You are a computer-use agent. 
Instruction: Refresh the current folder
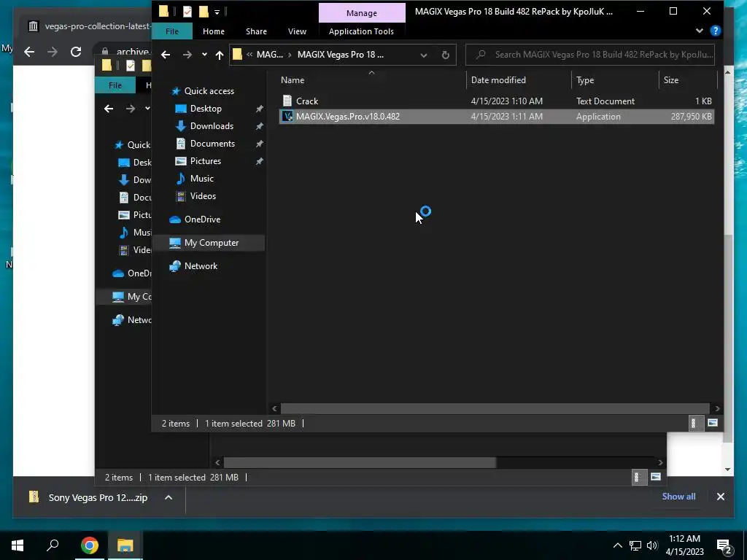click(446, 55)
